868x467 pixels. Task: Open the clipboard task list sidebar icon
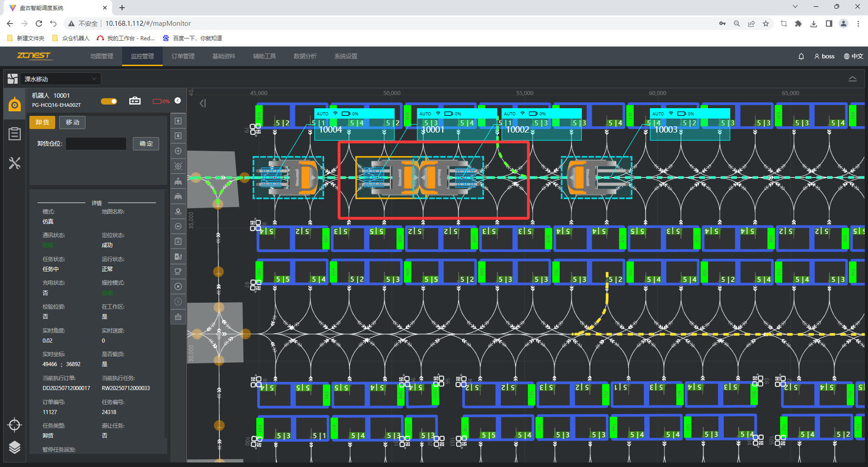point(14,133)
